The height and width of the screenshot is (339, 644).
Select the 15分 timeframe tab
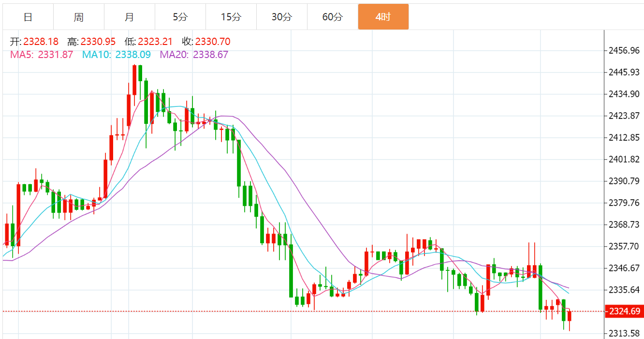coord(231,17)
